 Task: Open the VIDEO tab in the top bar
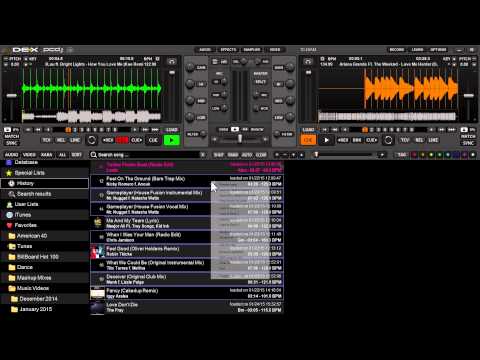pyautogui.click(x=275, y=50)
